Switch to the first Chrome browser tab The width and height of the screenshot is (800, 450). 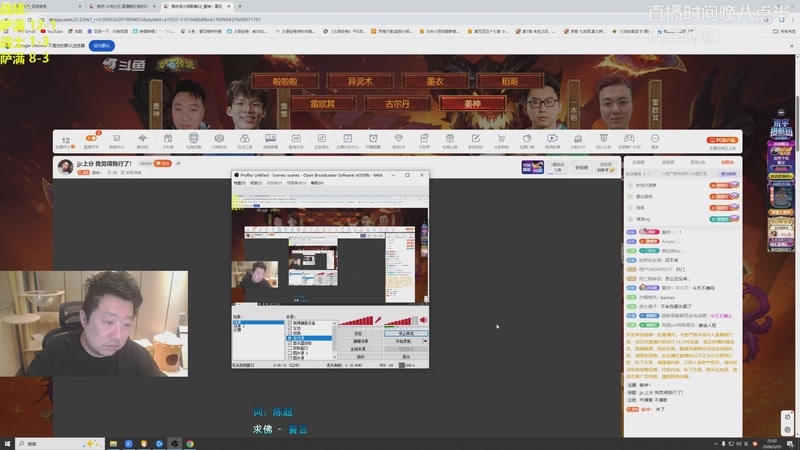click(43, 6)
